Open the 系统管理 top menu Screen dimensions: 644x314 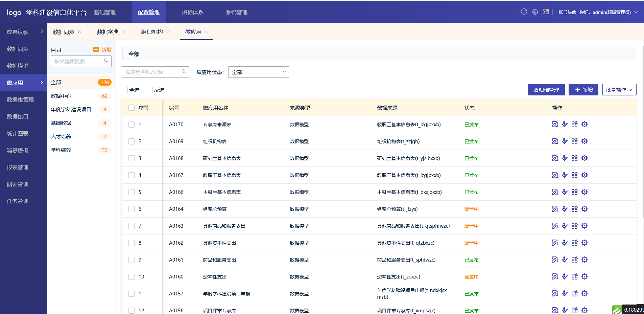click(x=237, y=12)
